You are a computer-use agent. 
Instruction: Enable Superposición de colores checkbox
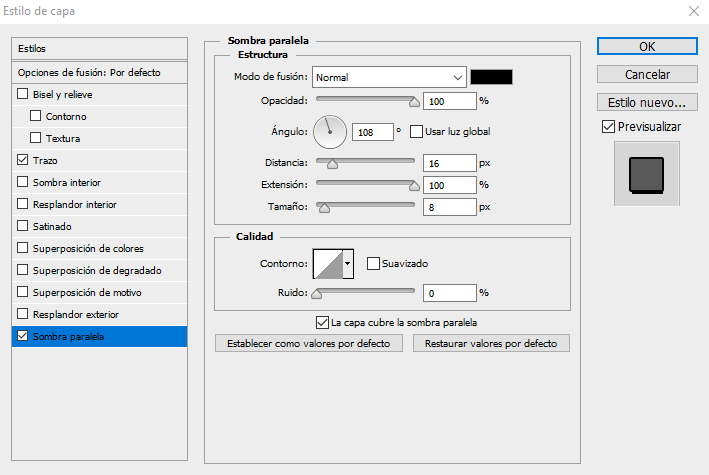[x=22, y=248]
